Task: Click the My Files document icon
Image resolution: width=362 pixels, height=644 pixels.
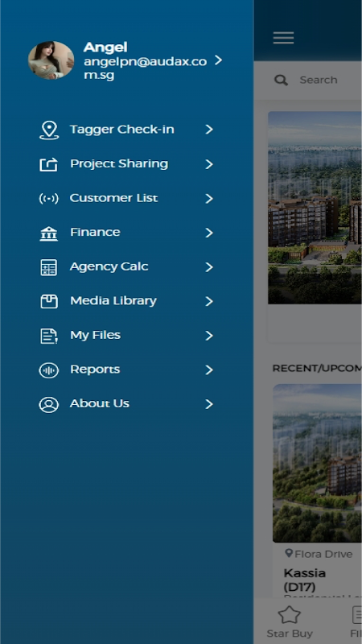Action: point(49,336)
